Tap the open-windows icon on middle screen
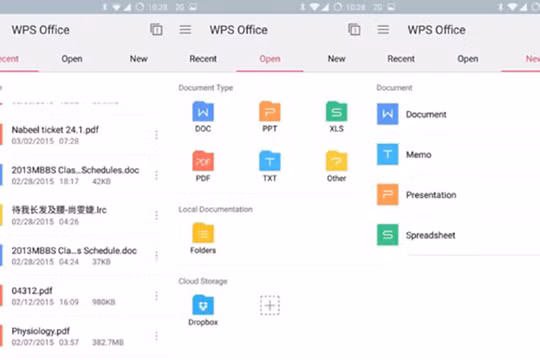This screenshot has width=540, height=360. pos(354,30)
